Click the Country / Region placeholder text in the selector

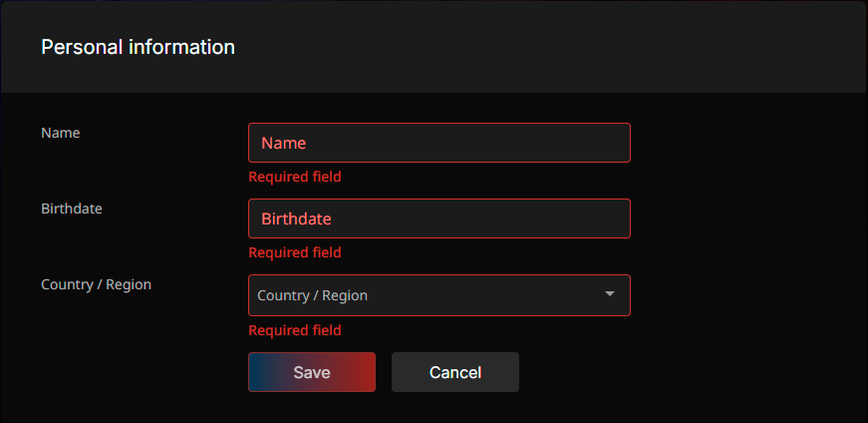pos(312,295)
